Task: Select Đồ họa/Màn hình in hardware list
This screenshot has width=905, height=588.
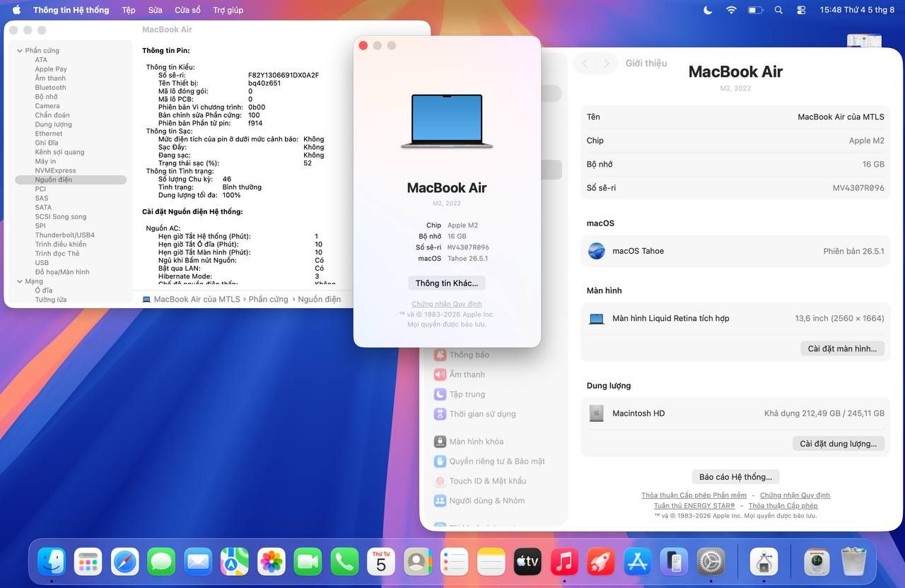Action: pos(62,272)
